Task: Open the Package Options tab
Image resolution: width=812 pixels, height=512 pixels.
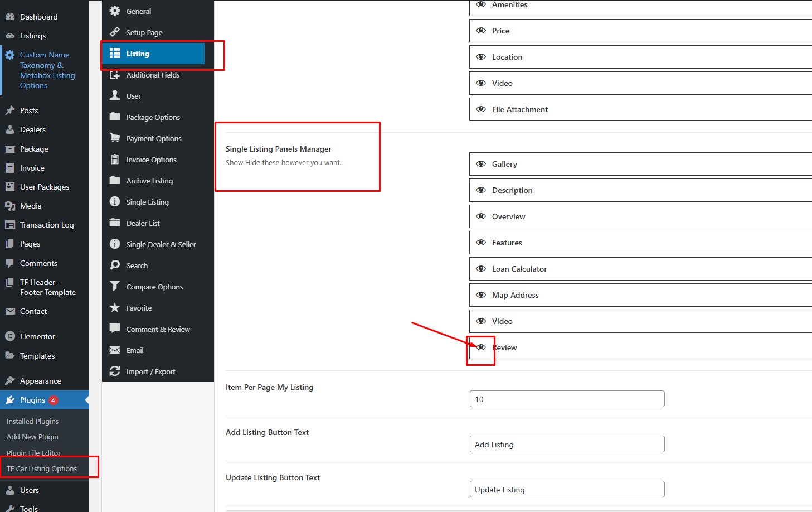Action: tap(153, 117)
